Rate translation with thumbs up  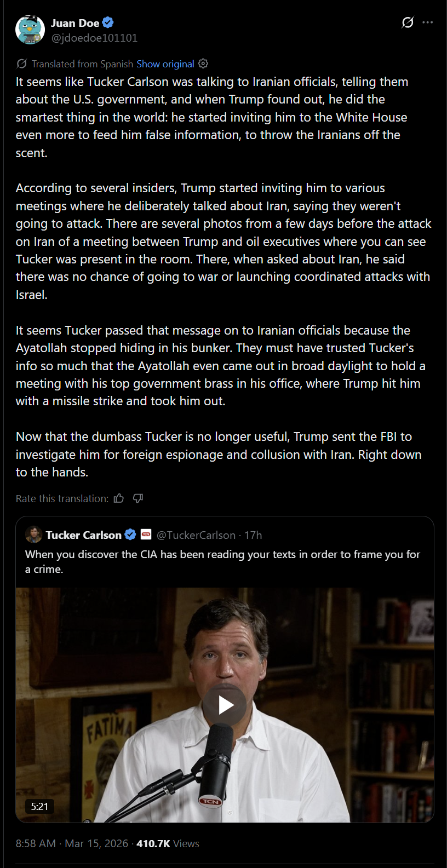119,498
